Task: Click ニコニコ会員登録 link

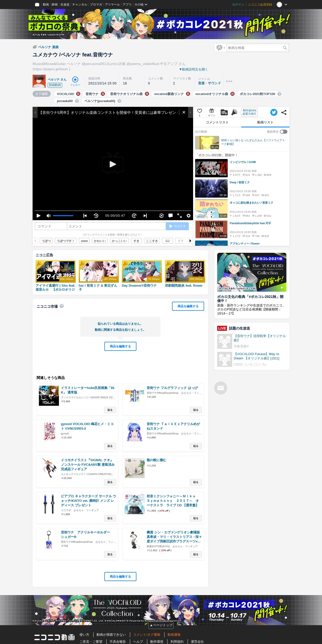Action: 260,5
